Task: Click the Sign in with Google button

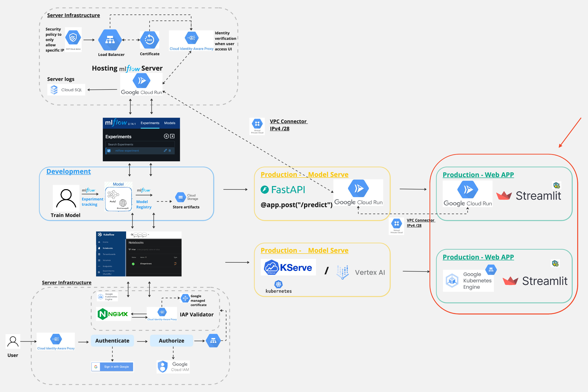Action: tap(112, 367)
